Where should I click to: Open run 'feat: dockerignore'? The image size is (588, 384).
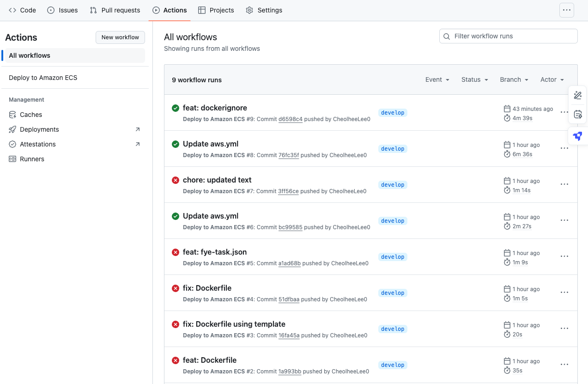215,108
